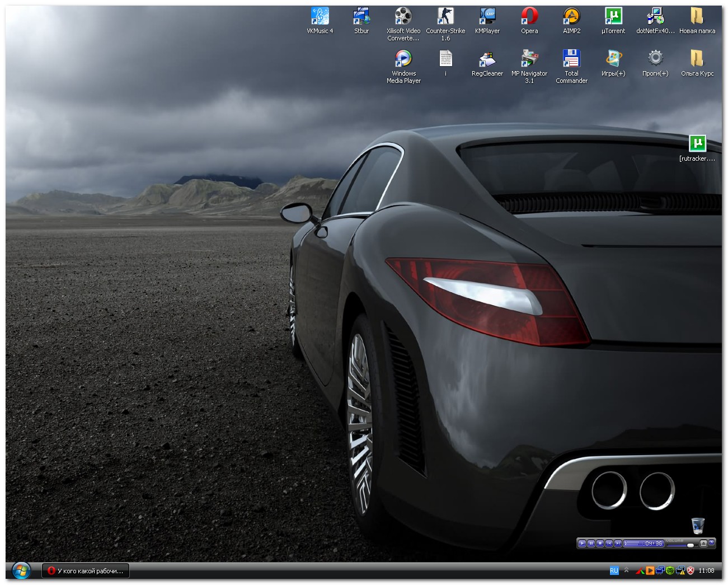The image size is (728, 585).
Task: Expand hidden system tray icons
Action: (626, 570)
